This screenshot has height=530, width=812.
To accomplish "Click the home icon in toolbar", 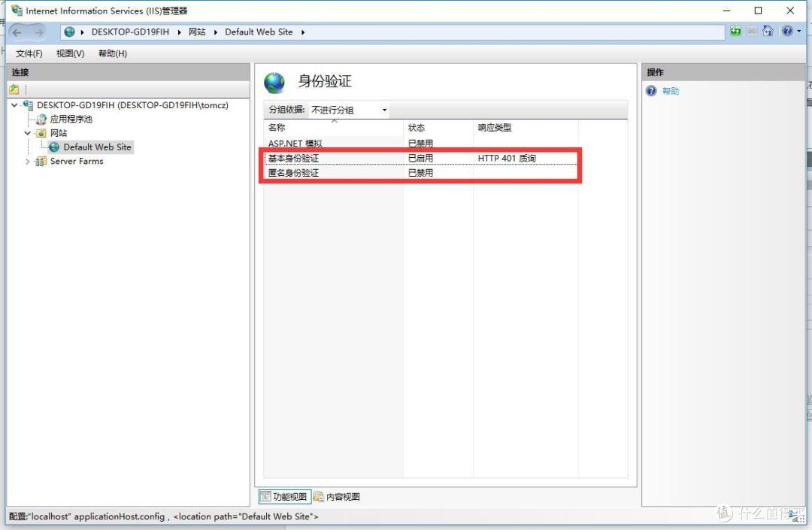I will [x=768, y=32].
